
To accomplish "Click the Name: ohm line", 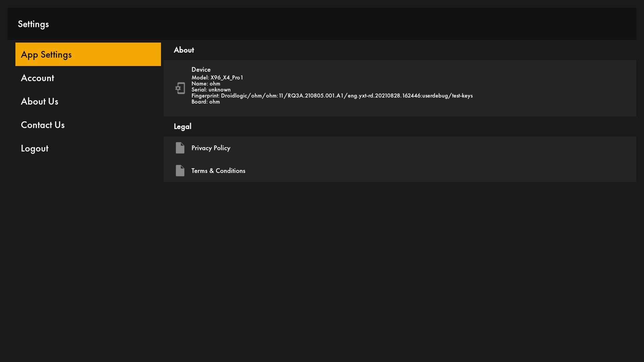I will point(206,84).
